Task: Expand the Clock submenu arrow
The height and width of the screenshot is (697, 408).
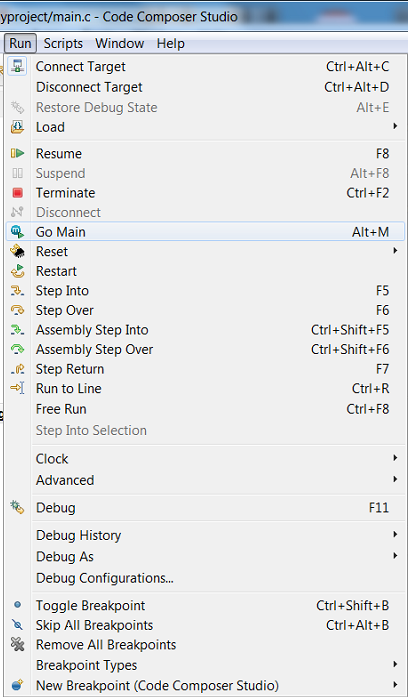Action: (395, 458)
